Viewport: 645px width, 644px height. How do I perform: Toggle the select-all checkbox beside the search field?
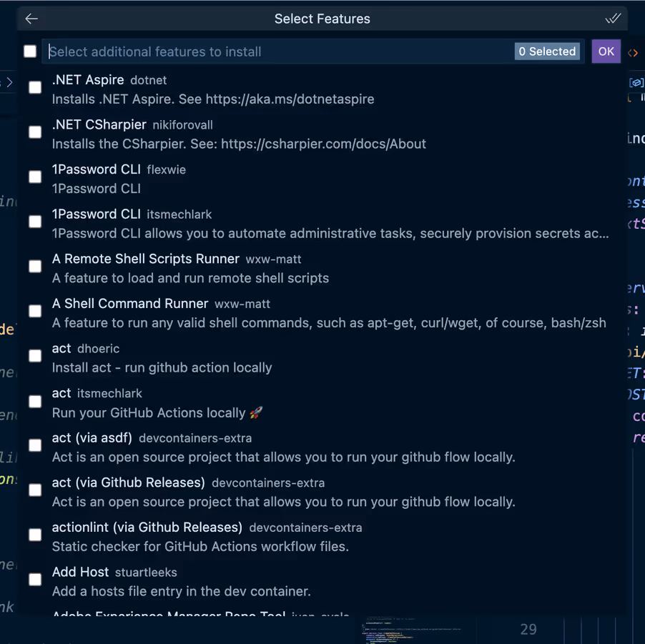click(x=30, y=51)
